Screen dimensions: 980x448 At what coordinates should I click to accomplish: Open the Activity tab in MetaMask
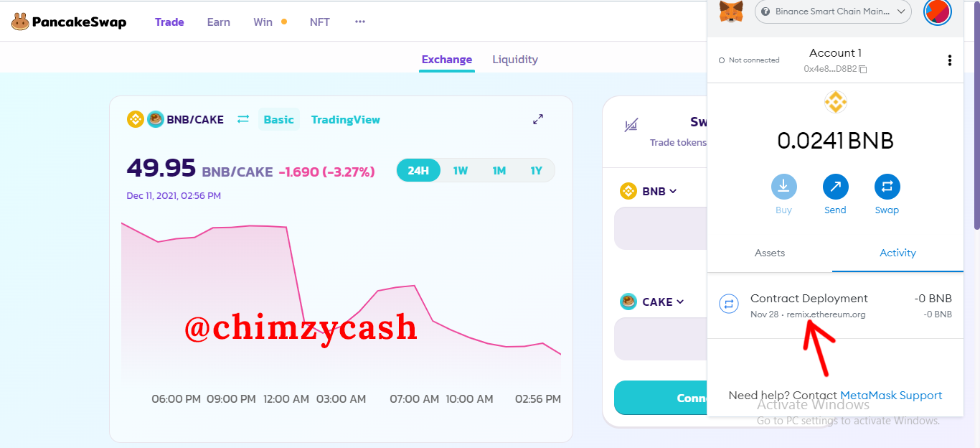tap(897, 253)
